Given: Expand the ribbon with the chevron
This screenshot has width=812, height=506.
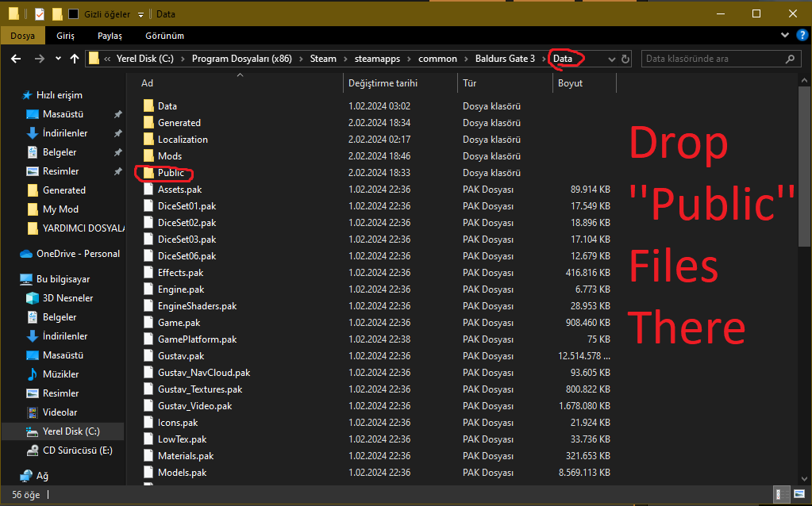Looking at the screenshot, I should pos(785,35).
